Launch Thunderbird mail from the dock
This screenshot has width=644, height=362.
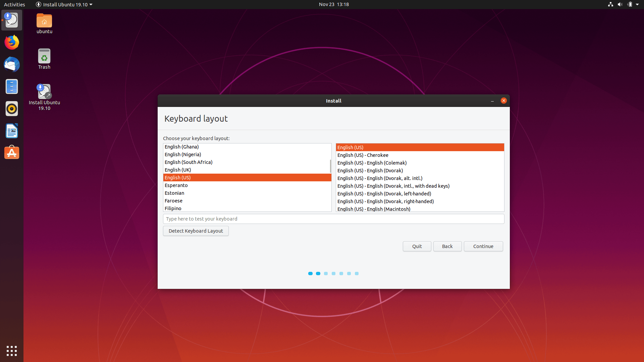coord(12,65)
